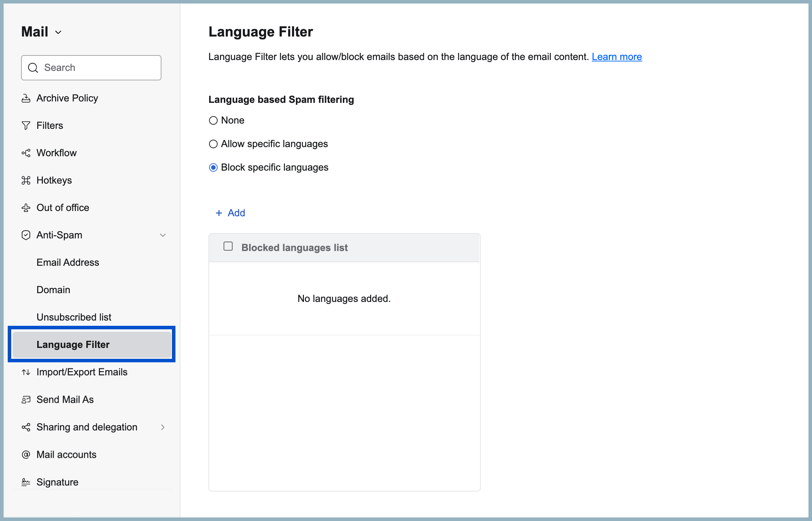Click the 'No languages added.' message
Screen dimensions: 812x521
pyautogui.click(x=344, y=299)
